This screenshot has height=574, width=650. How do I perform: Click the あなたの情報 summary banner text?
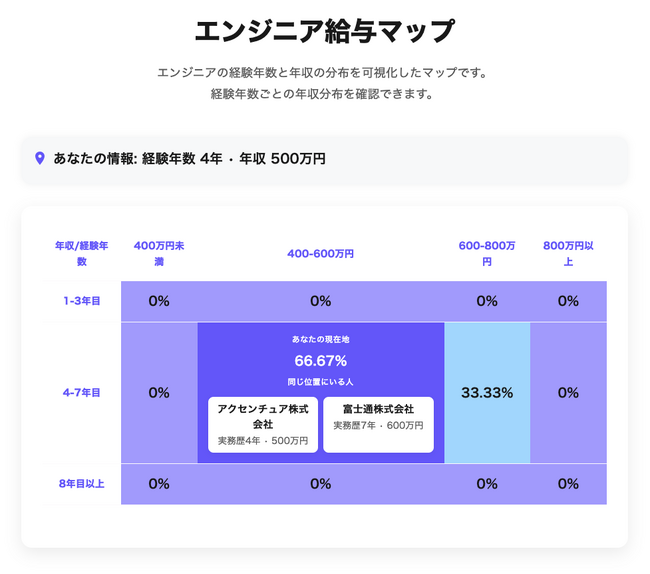[189, 158]
